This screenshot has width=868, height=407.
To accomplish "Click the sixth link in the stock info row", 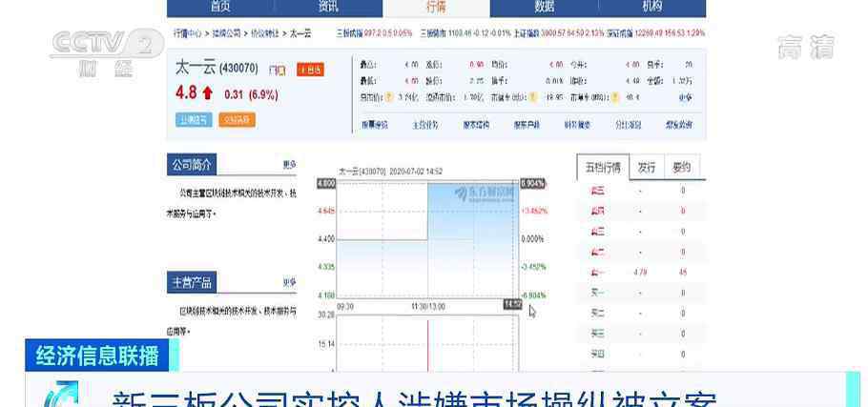I will click(x=629, y=125).
